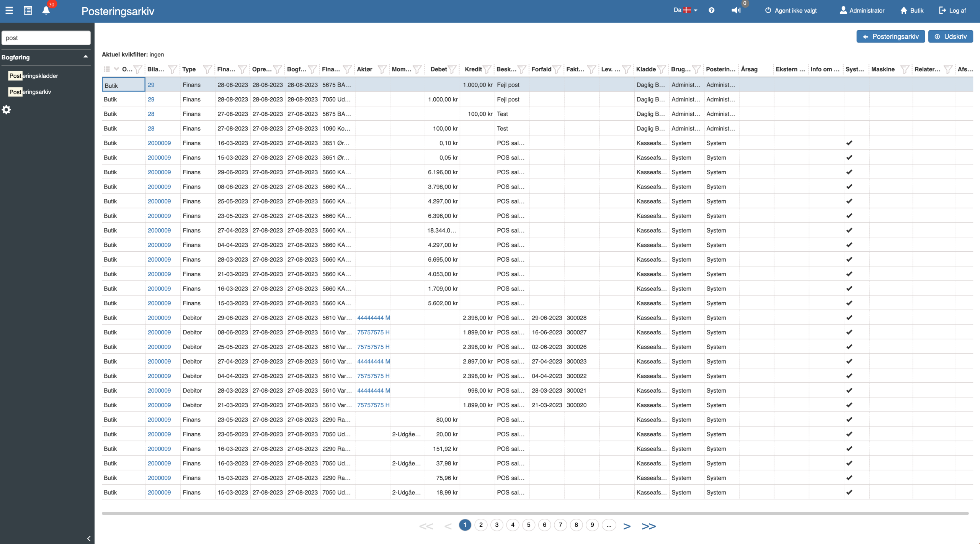Filter the Relater... column
The image size is (980, 544).
948,69
